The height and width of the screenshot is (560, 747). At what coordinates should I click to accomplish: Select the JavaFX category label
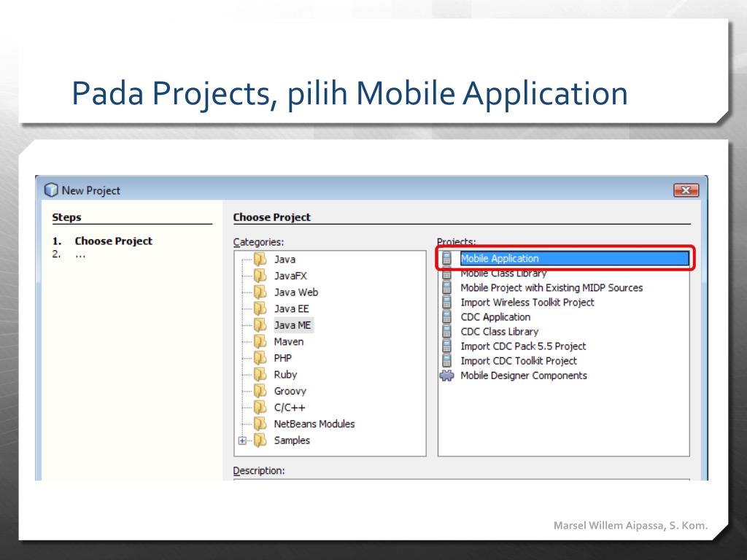(x=290, y=276)
